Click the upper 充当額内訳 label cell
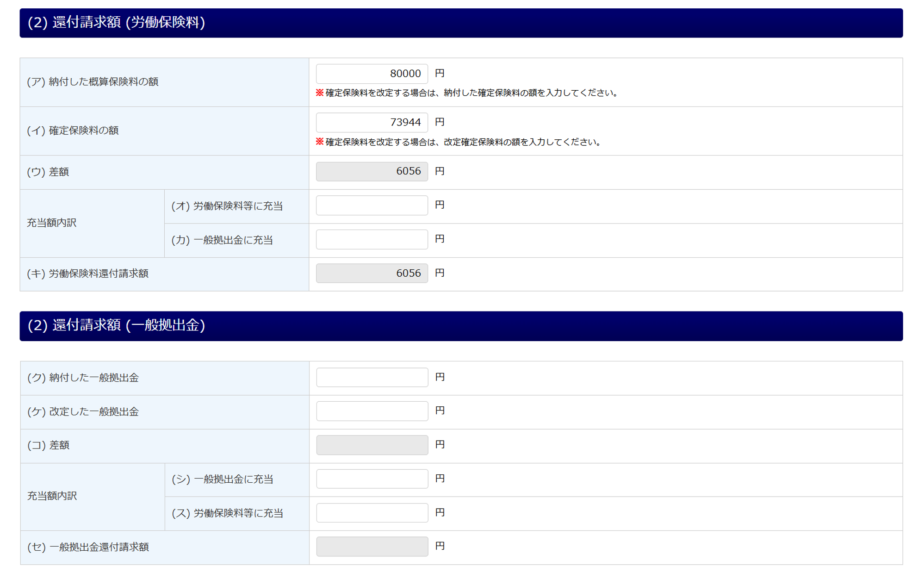The image size is (924, 579). pyautogui.click(x=52, y=223)
